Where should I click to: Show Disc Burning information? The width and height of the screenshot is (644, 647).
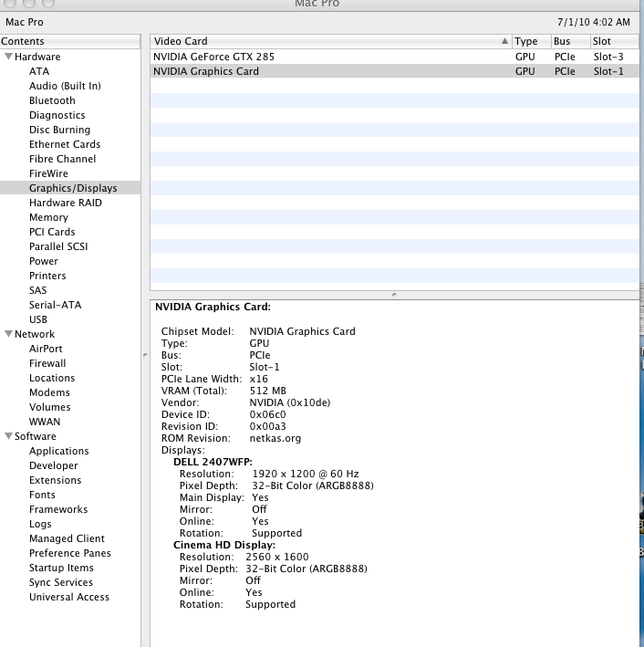pos(59,130)
